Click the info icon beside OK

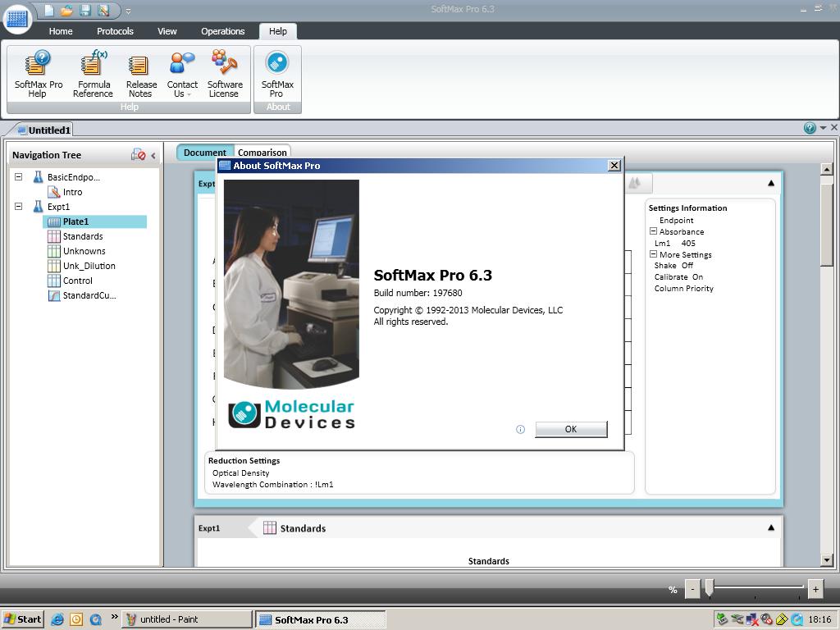click(520, 429)
